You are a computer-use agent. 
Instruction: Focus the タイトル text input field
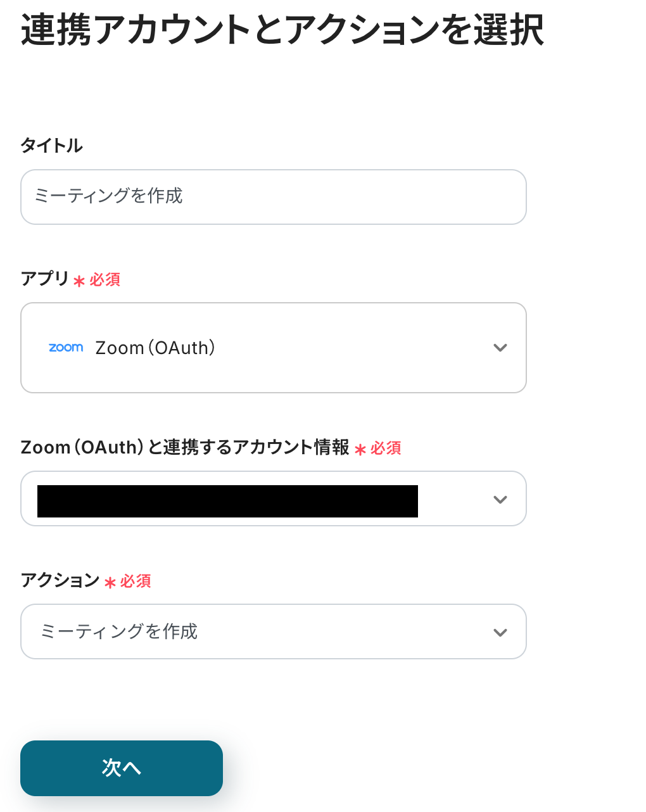(x=273, y=197)
